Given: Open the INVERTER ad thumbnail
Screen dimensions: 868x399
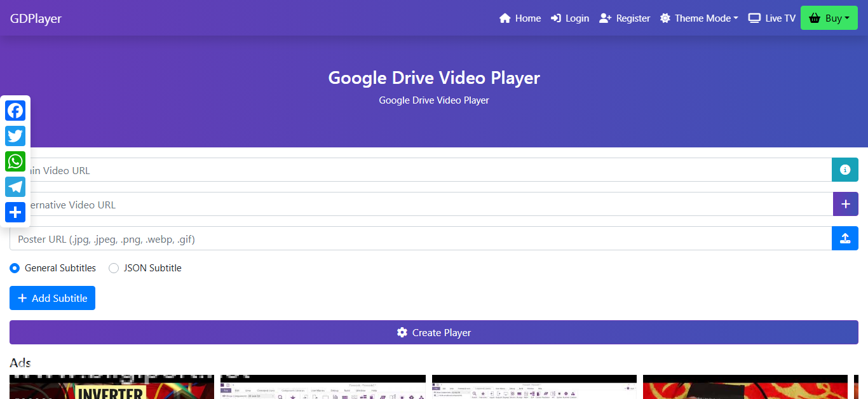Looking at the screenshot, I should pos(112,387).
